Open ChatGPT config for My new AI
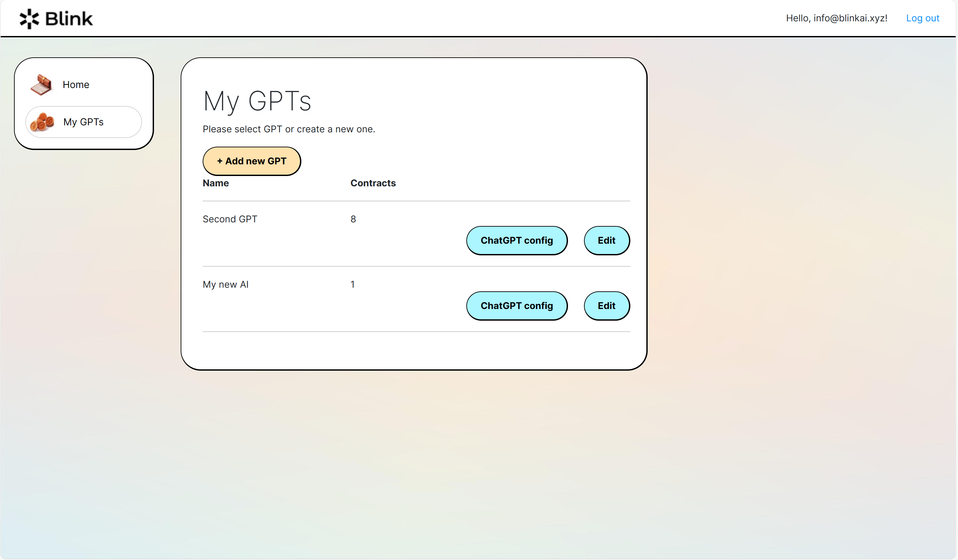The image size is (958, 560). pos(516,306)
